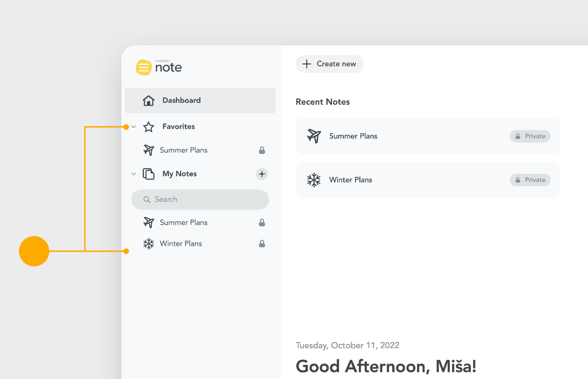Click the Dashboard home icon
Screen dimensions: 588x379
click(x=148, y=100)
